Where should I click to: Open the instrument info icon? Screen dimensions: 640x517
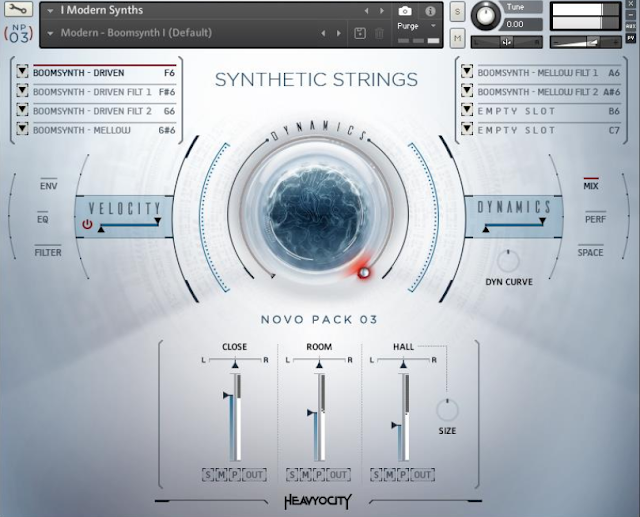(430, 11)
